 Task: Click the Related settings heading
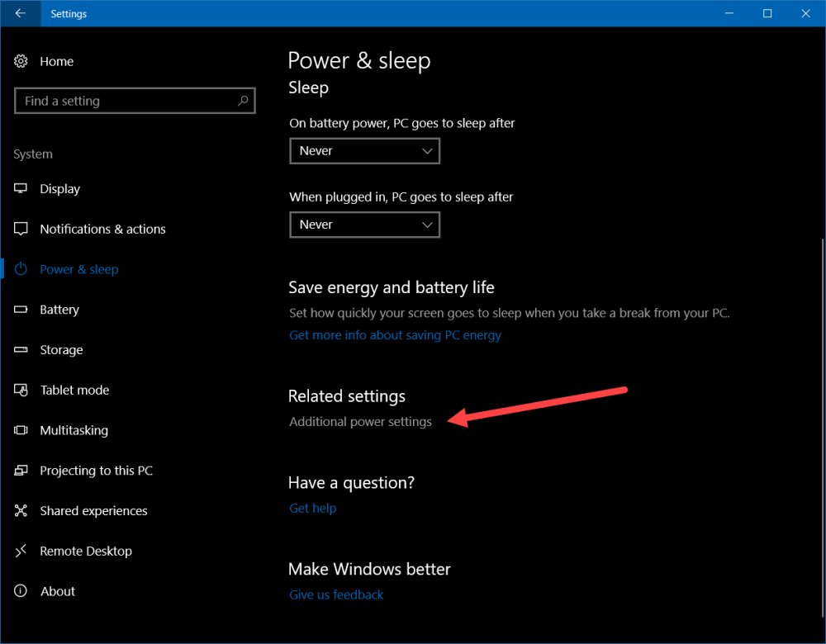(347, 396)
